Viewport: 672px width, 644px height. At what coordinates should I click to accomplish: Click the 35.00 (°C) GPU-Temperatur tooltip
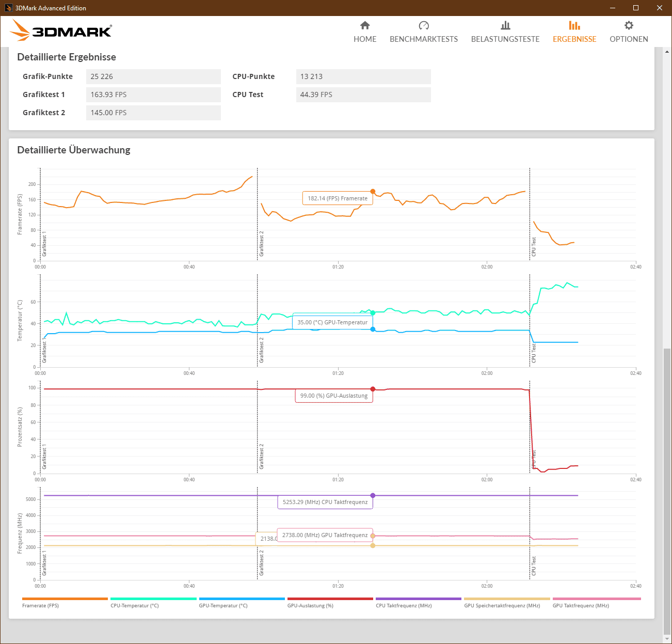(332, 322)
